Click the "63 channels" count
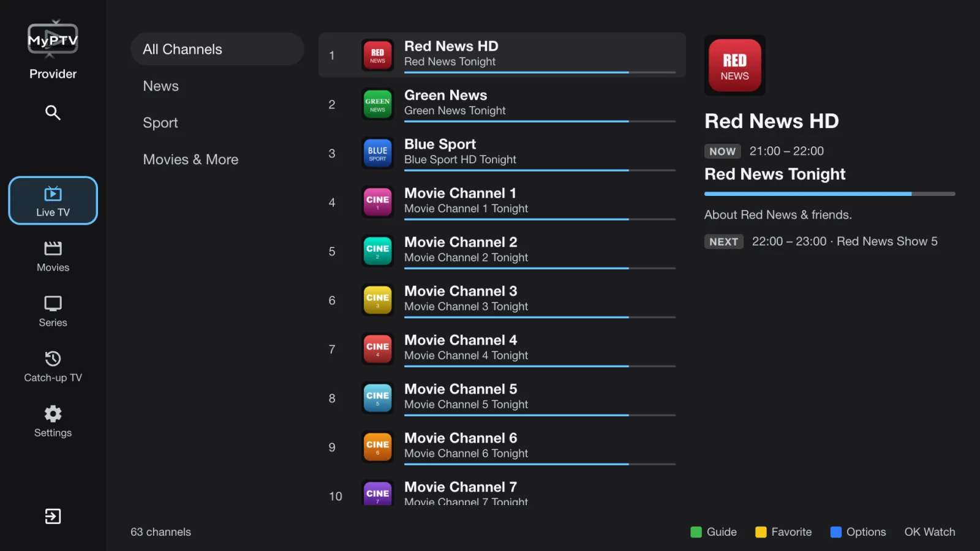980x551 pixels. click(x=160, y=532)
